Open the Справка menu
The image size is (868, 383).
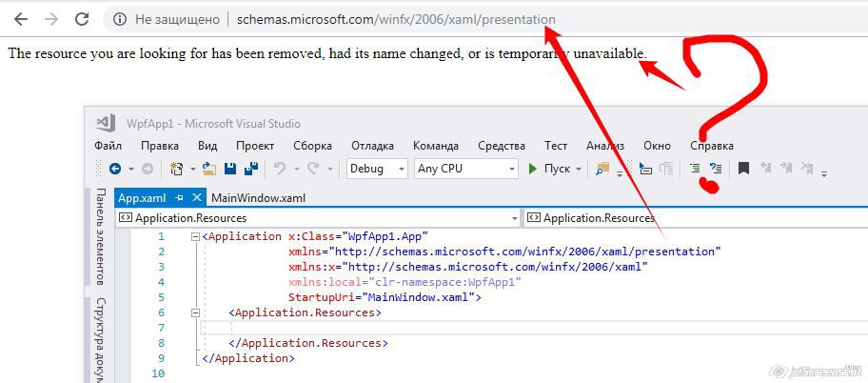[x=712, y=146]
